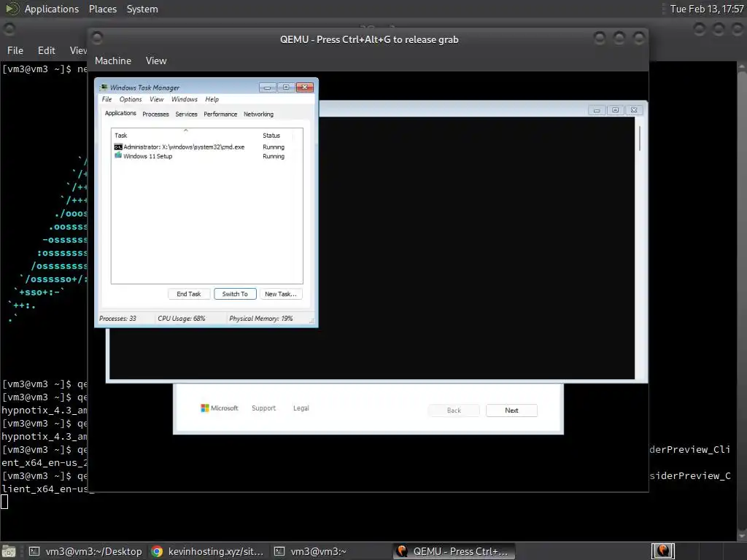Open Task Manager File menu
747x560 pixels.
pos(107,99)
